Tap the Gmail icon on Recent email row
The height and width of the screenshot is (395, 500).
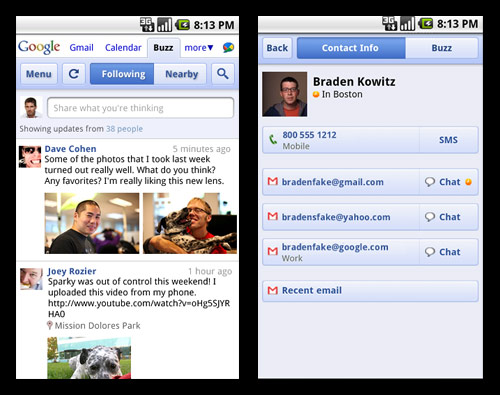tap(273, 290)
